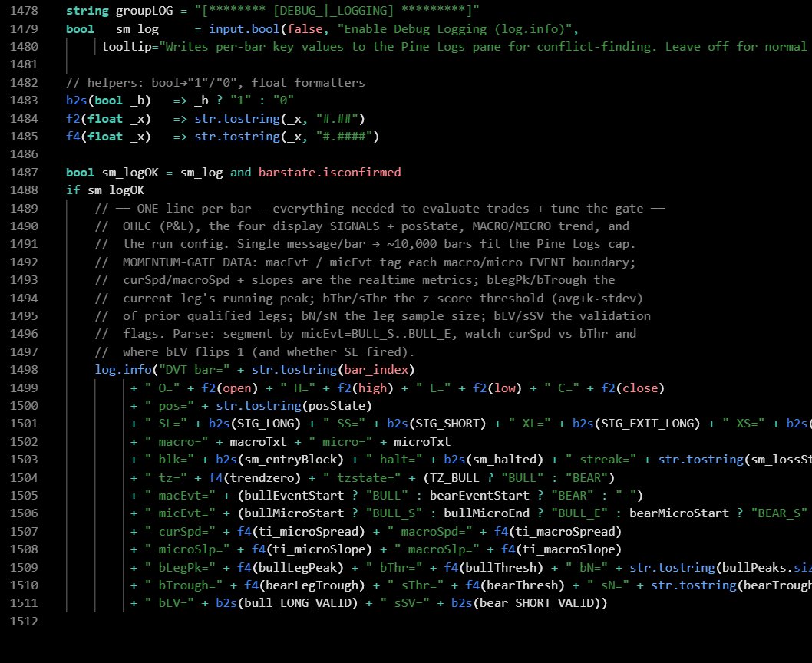Viewport: 812px width, 663px height.
Task: Click the f2 function definition on line 1484
Action: pos(73,119)
